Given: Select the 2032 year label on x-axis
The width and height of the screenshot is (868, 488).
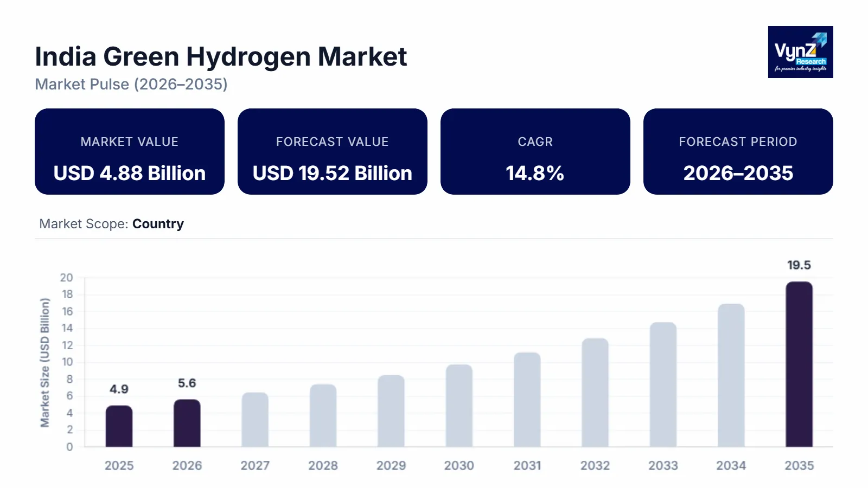Looking at the screenshot, I should 596,465.
